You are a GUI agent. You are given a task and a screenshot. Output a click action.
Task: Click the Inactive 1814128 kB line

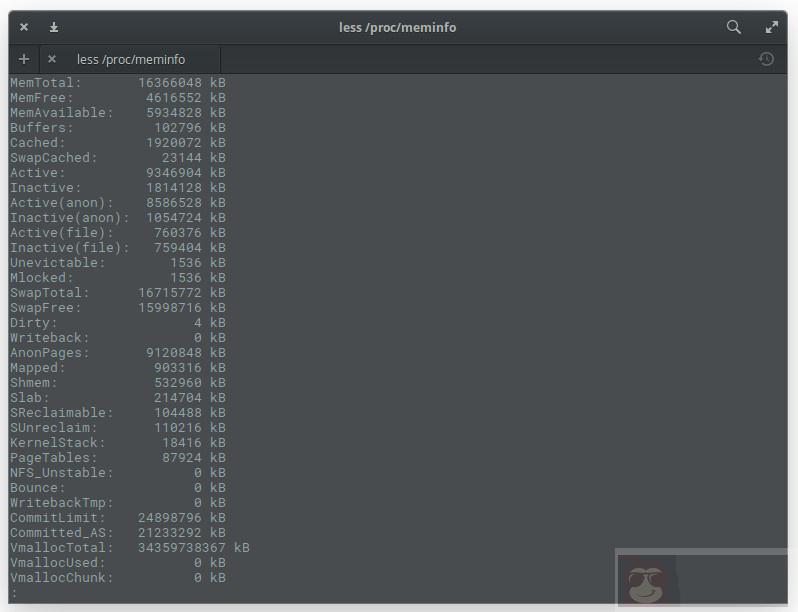118,188
